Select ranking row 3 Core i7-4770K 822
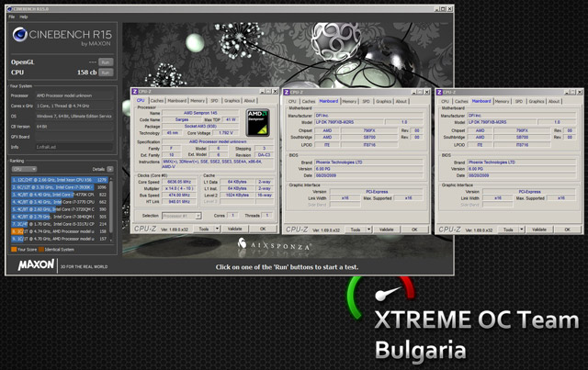Screen dimensions: 588x370 pos(60,195)
